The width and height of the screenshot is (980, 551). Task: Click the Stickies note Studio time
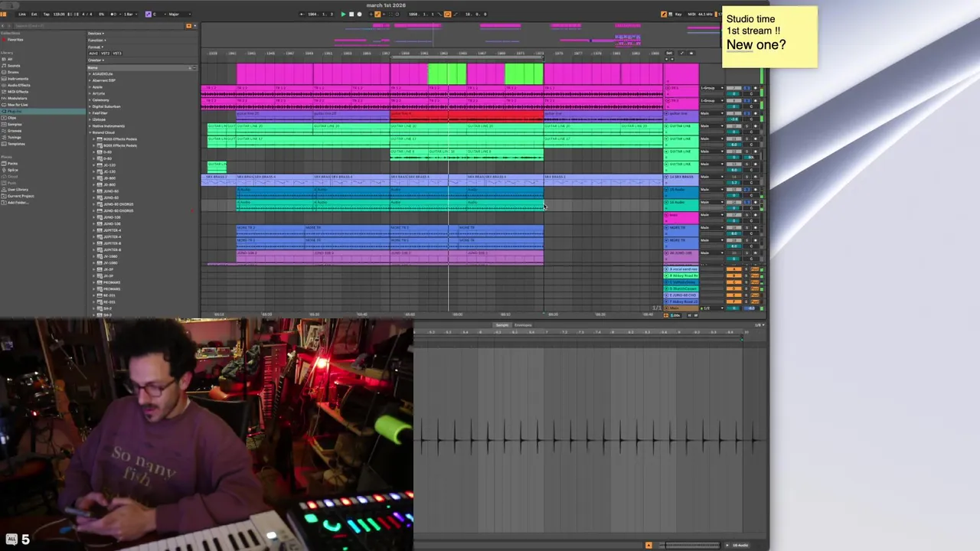click(x=769, y=37)
